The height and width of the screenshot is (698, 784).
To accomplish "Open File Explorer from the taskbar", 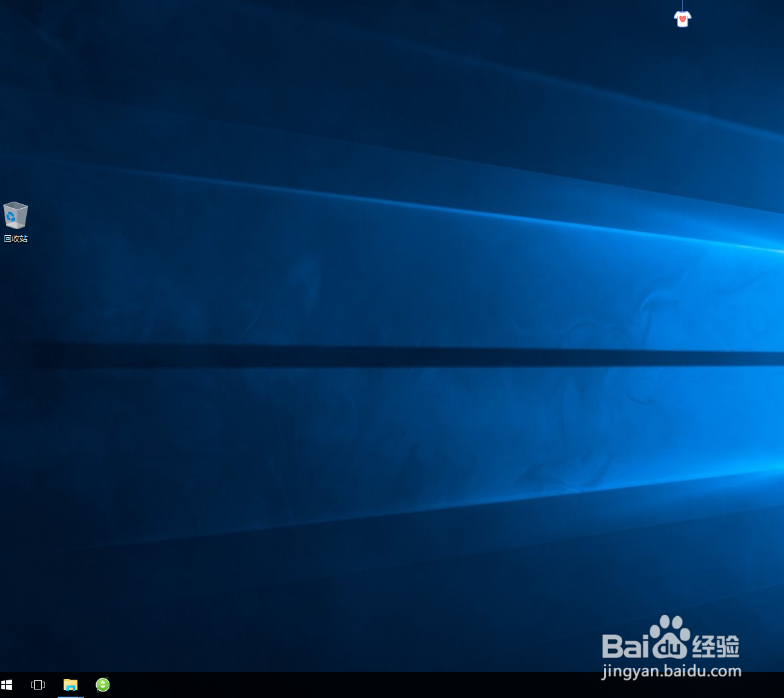I will coord(71,684).
